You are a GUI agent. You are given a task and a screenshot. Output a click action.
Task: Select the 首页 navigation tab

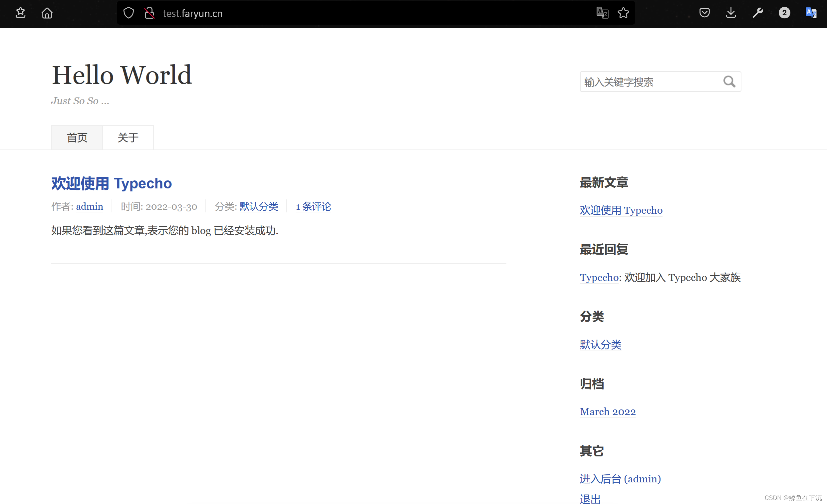77,137
